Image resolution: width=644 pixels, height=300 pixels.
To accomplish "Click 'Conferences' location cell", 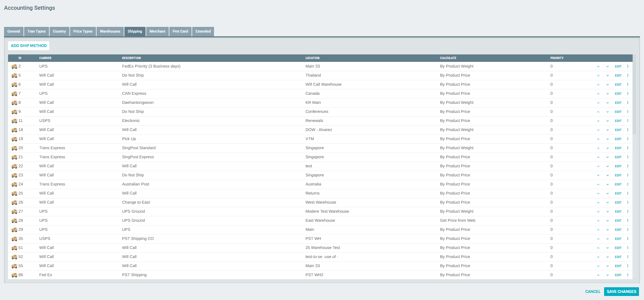I will pyautogui.click(x=317, y=112).
